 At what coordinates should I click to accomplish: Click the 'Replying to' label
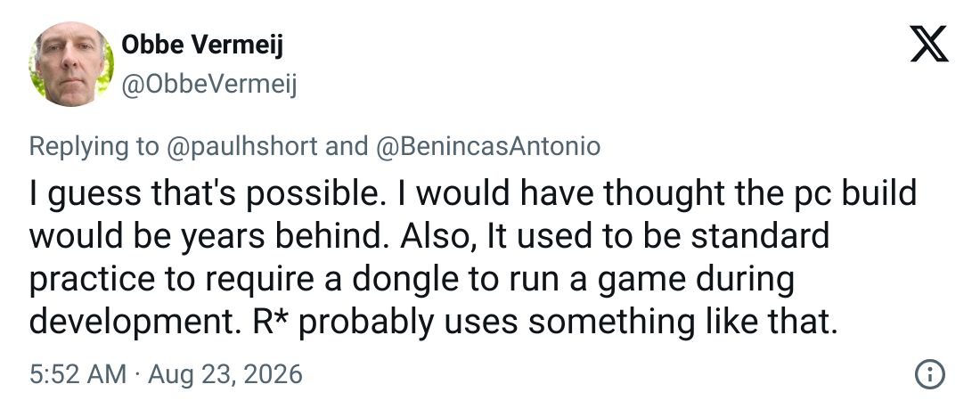pos(94,146)
